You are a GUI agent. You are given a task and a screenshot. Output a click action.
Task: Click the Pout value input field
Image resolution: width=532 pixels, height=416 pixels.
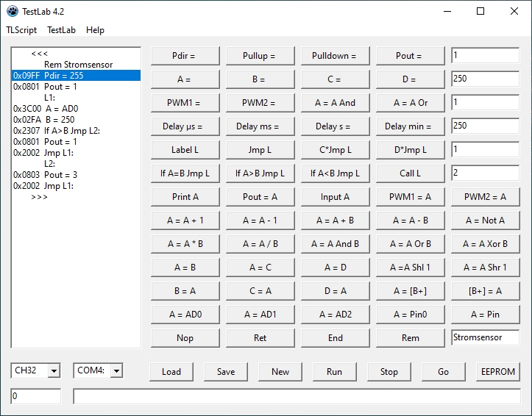(485, 56)
